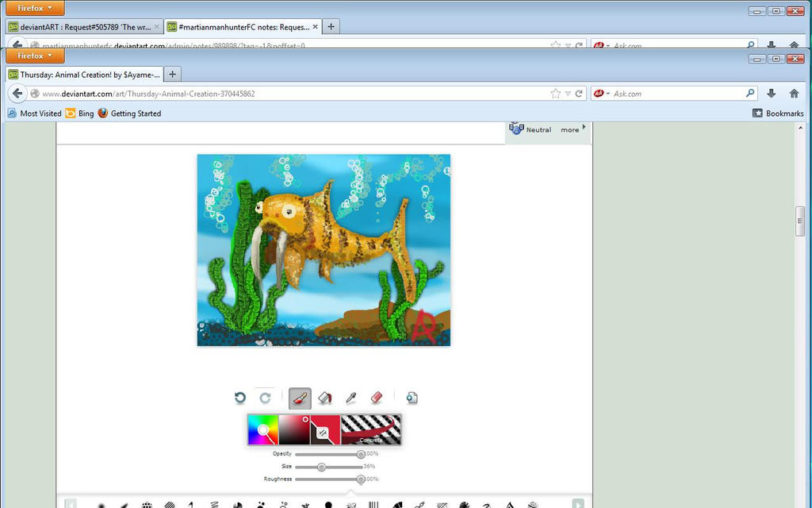Screen dimensions: 812x508
Task: Click the site identity globe icon
Action: tap(35, 94)
